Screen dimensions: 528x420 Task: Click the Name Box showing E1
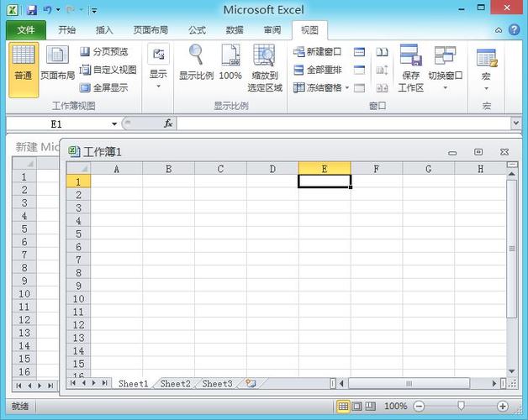point(56,124)
